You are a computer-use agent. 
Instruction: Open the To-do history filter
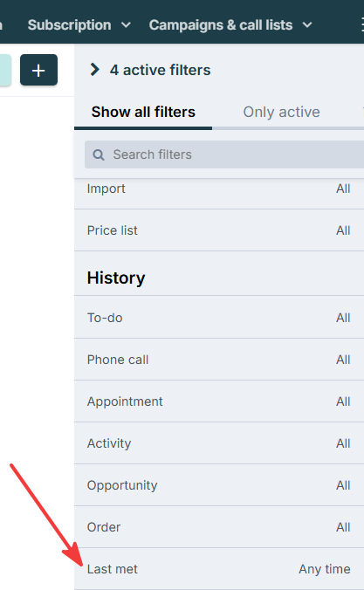(219, 318)
